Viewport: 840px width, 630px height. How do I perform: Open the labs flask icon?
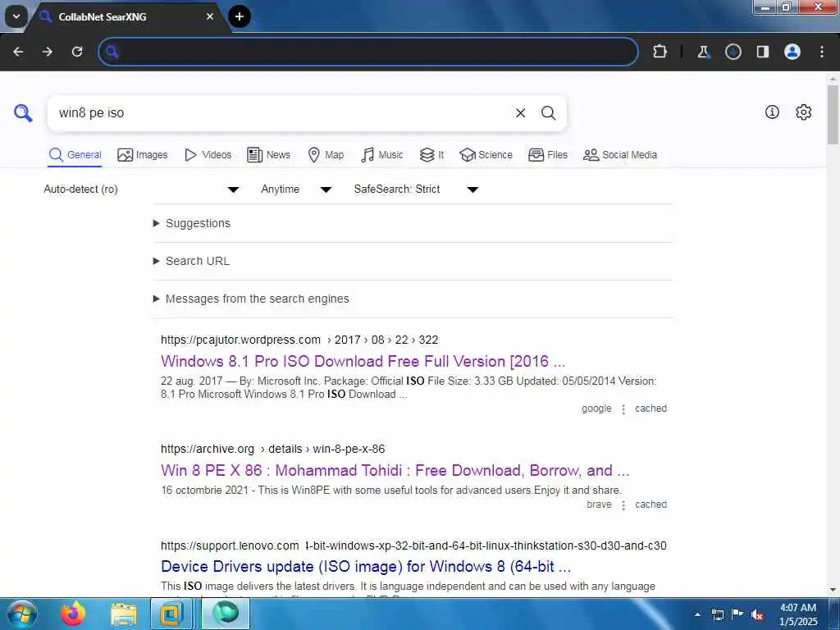(703, 52)
